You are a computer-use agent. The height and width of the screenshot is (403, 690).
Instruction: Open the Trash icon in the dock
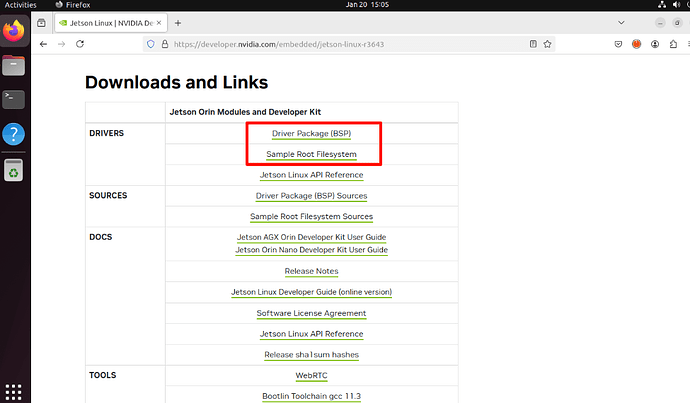point(14,170)
